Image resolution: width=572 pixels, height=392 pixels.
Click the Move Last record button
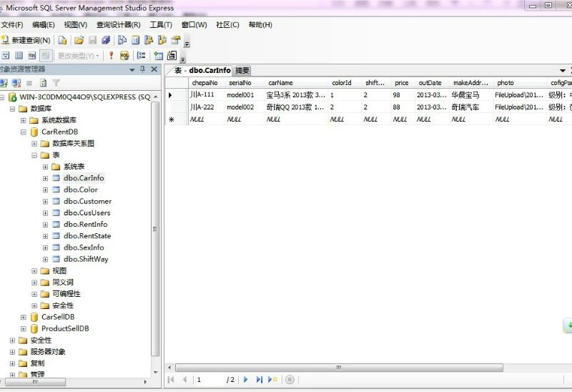coord(259,380)
